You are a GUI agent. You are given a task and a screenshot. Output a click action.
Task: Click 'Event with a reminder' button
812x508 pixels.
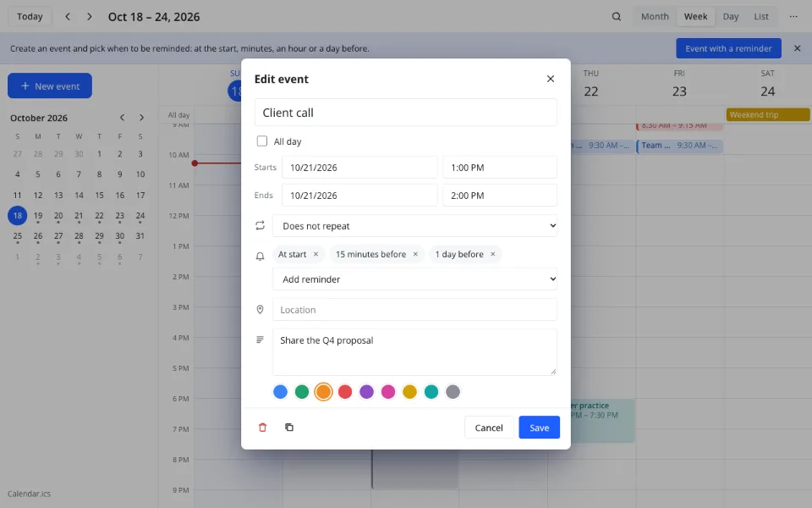[728, 48]
